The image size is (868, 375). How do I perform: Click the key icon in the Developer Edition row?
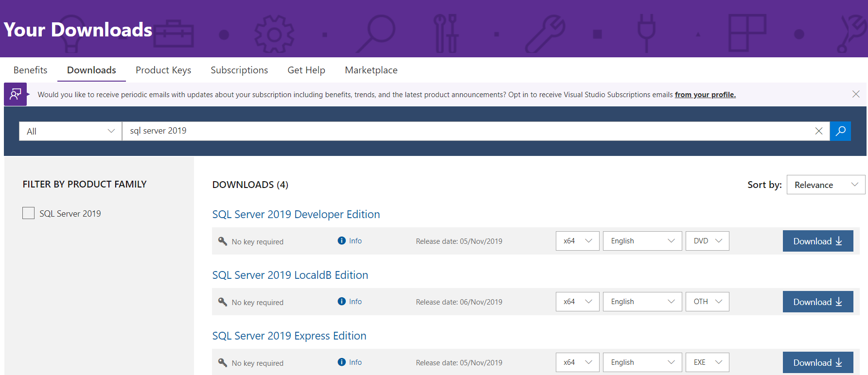(223, 241)
